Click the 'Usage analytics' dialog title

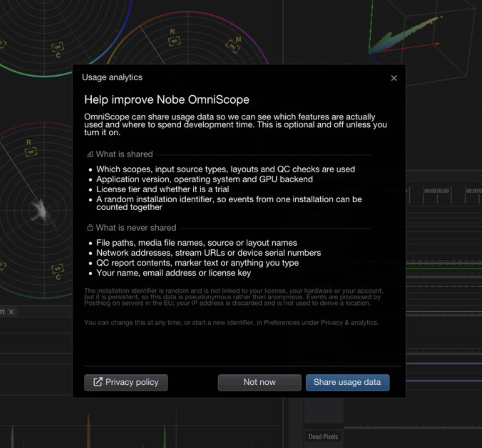[112, 77]
